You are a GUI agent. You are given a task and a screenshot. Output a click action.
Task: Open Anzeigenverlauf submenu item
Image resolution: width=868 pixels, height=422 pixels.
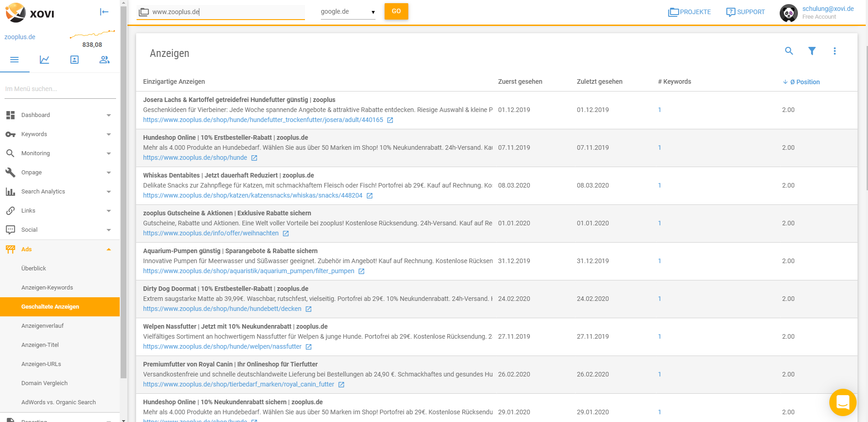(42, 326)
